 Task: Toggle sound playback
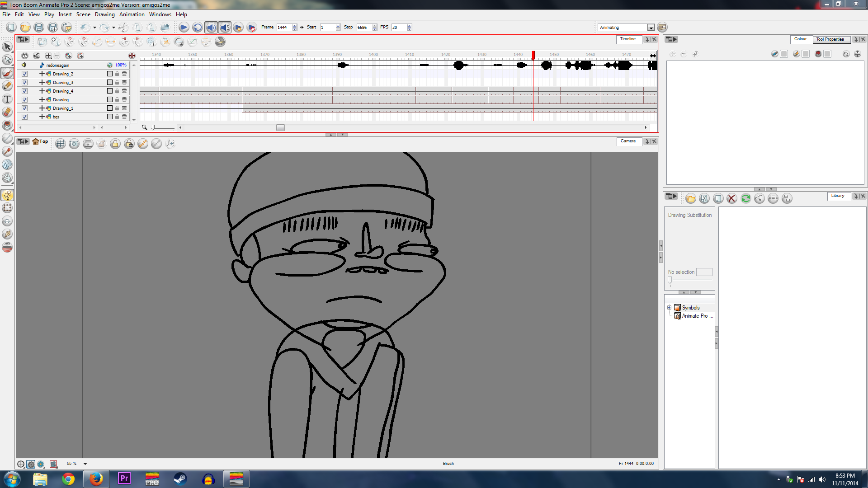[x=211, y=28]
